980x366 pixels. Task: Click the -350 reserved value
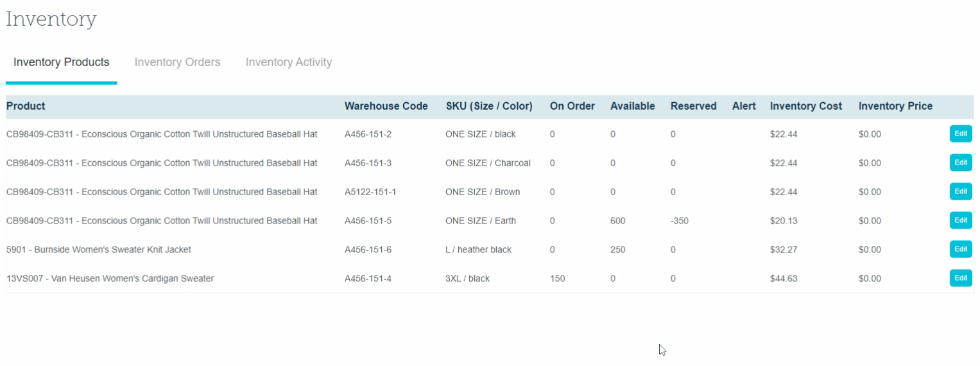(x=679, y=221)
